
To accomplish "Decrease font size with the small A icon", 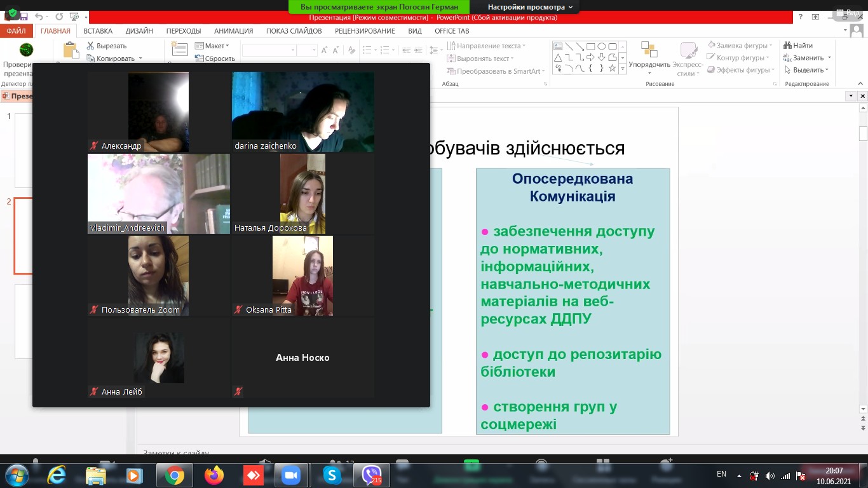I will pyautogui.click(x=335, y=50).
